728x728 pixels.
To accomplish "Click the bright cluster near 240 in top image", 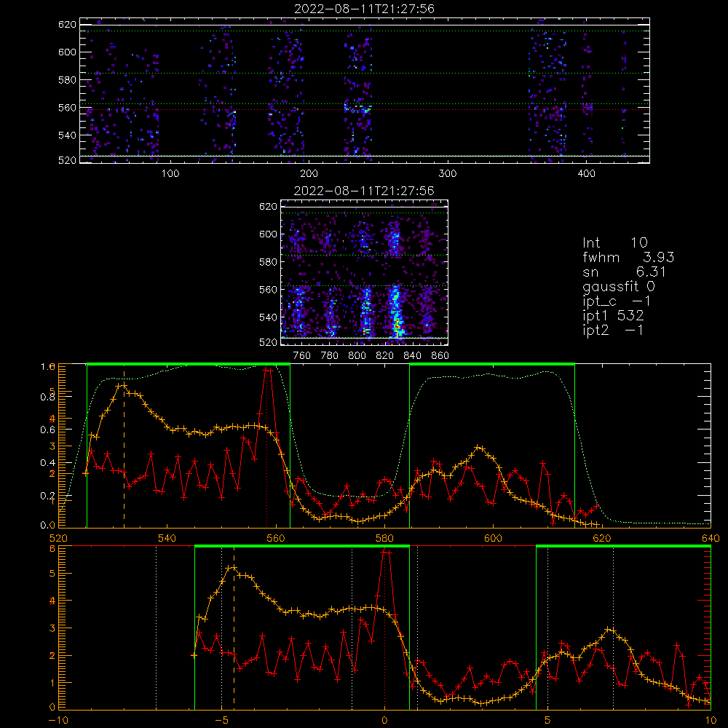I will (357, 108).
